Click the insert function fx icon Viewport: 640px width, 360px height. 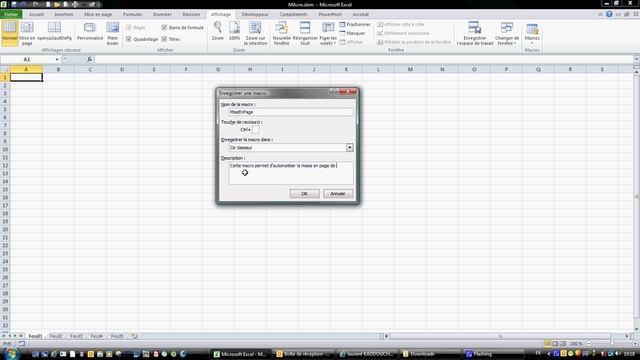[x=89, y=60]
